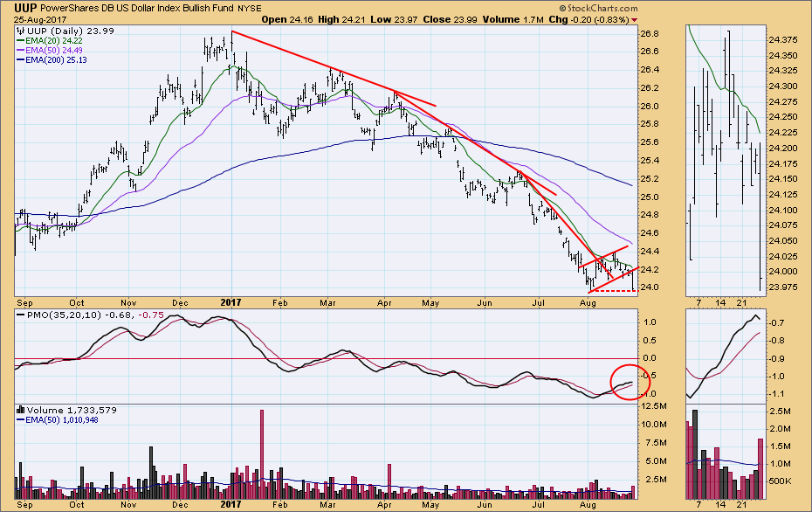Click the 2.5M label in the zoom volume panel
Image resolution: width=812 pixels, height=512 pixels.
point(781,411)
